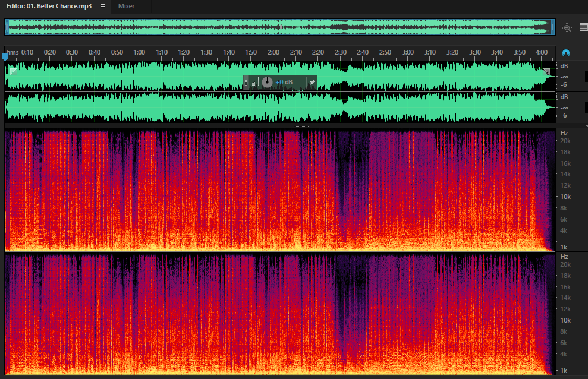The height and width of the screenshot is (379, 588).
Task: Open the Editor panel menu icon
Action: (x=103, y=7)
